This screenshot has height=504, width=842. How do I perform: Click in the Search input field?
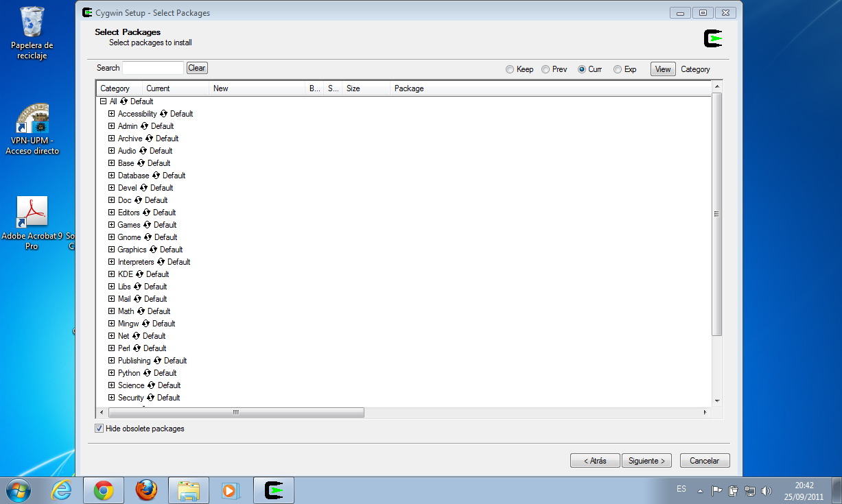click(153, 68)
